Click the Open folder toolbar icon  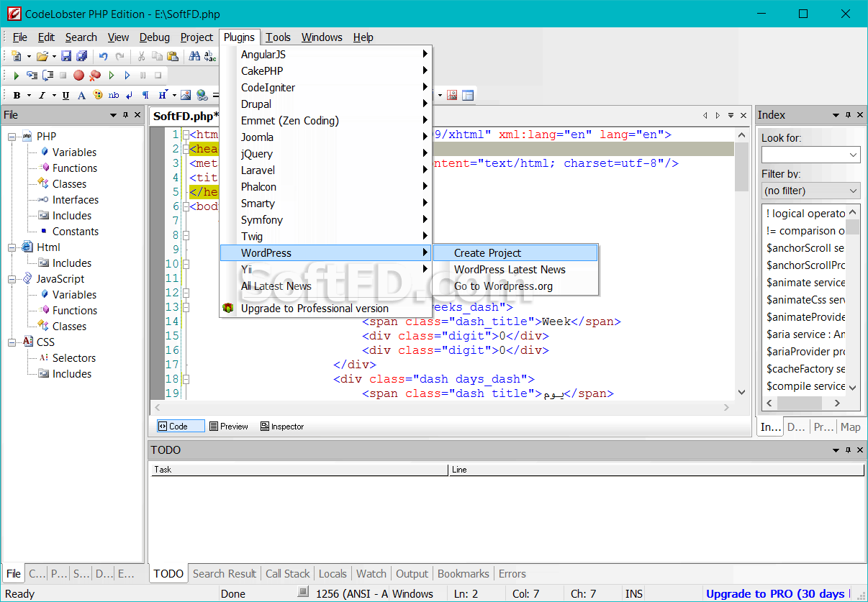click(42, 56)
